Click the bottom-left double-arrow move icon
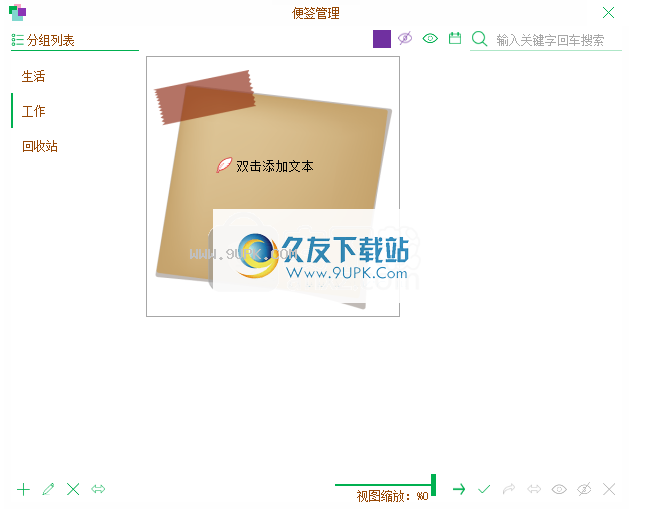 coord(98,489)
